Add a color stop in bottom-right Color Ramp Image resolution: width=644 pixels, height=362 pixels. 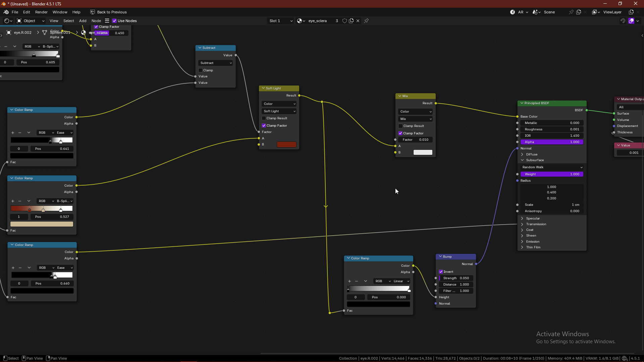[x=350, y=281]
